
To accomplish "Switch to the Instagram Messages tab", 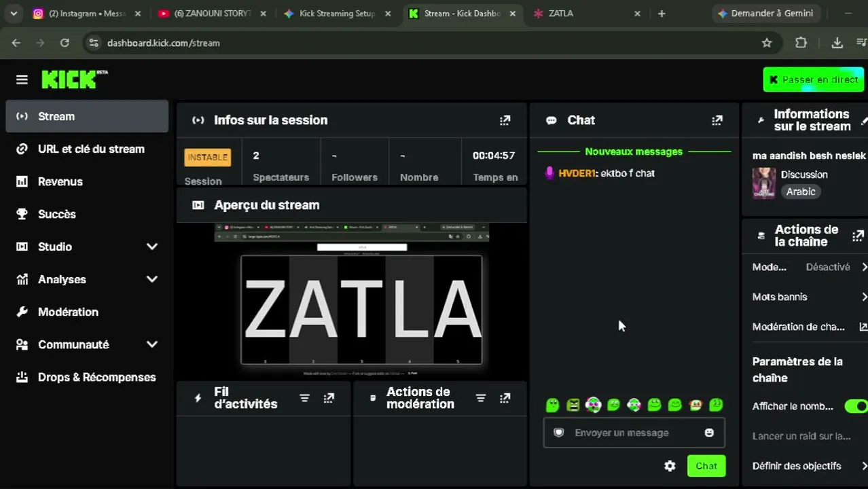I will pos(87,13).
